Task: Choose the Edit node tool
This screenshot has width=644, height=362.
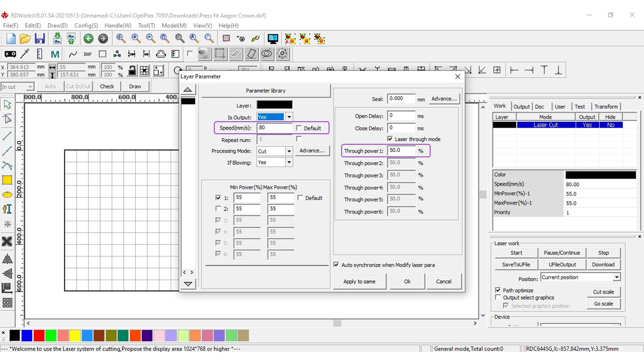Action: click(8, 119)
